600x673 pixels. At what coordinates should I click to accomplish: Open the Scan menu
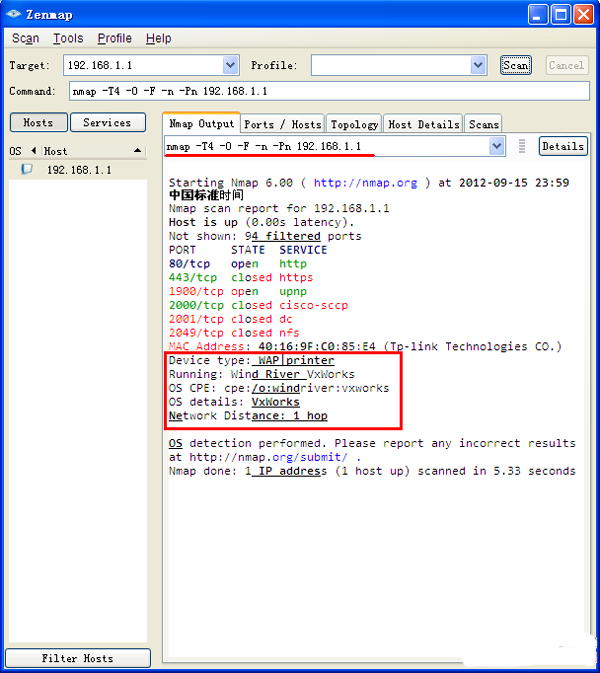(25, 38)
